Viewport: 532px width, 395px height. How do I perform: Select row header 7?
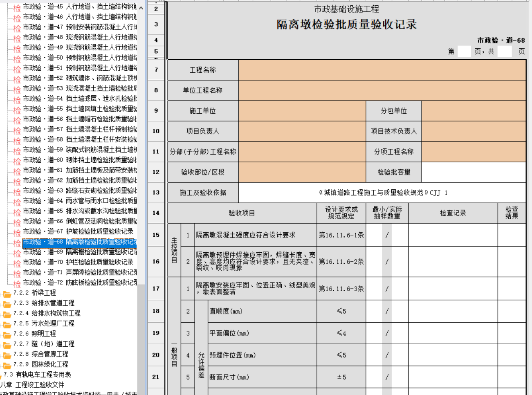click(x=156, y=70)
